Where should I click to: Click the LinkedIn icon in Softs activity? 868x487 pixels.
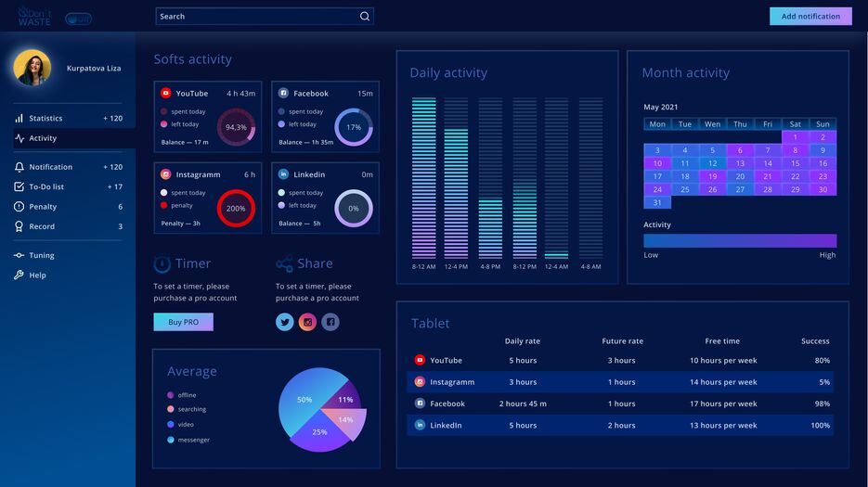click(283, 174)
